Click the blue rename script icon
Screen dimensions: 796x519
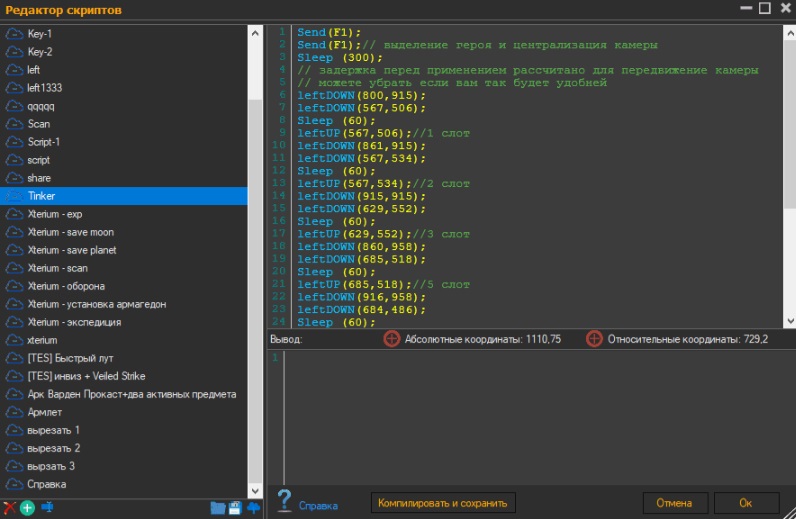47,508
